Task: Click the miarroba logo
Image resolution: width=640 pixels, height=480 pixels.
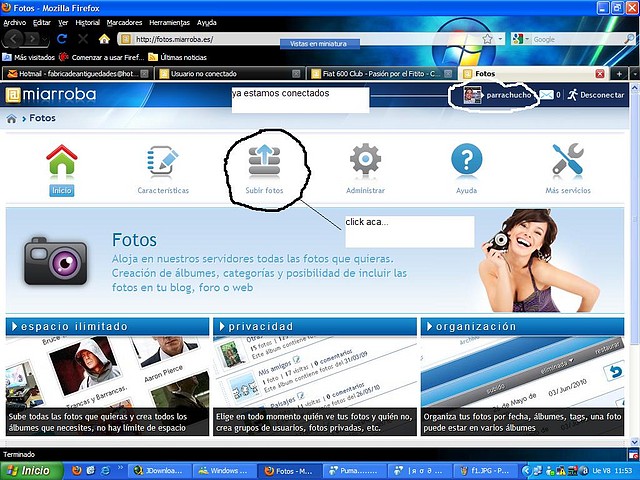Action: coord(51,95)
